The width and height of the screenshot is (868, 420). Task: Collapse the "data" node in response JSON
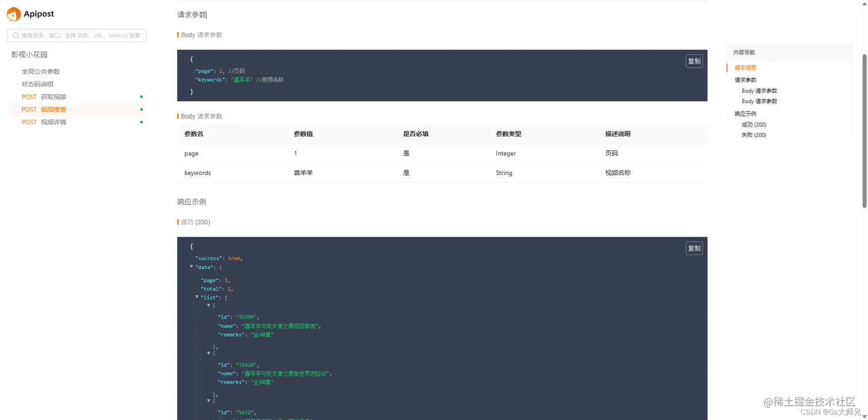[x=192, y=267]
